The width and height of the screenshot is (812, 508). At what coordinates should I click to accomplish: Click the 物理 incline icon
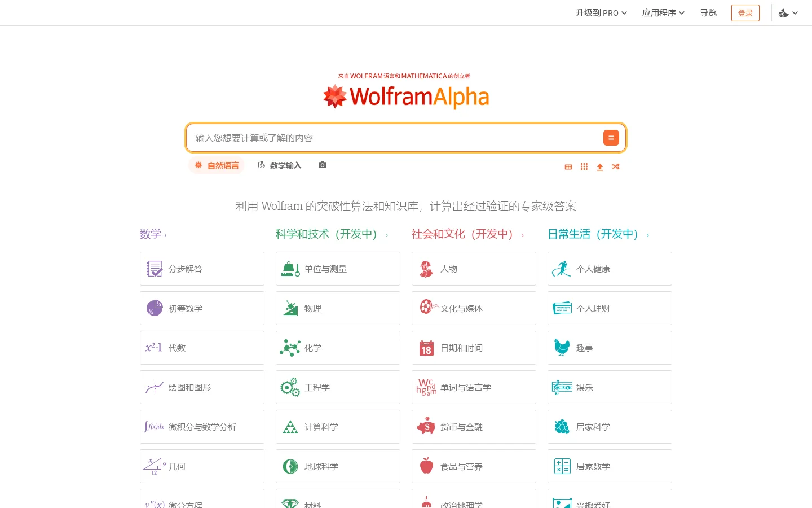[290, 308]
